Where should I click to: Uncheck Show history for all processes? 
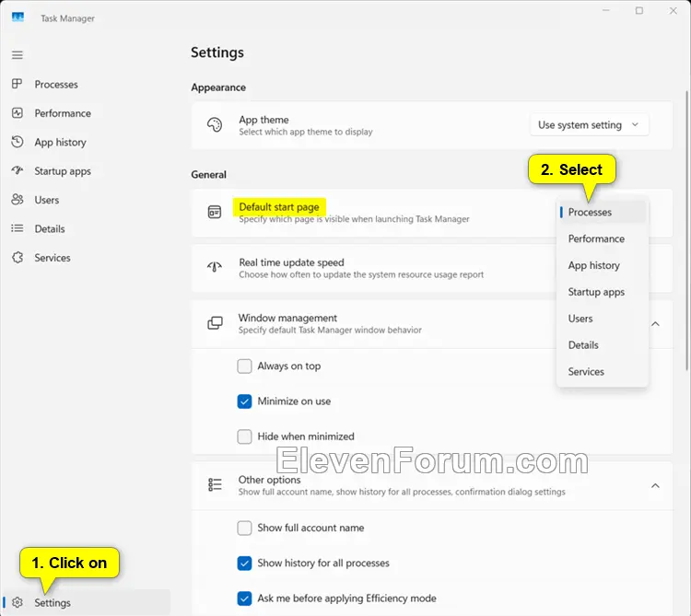(244, 563)
